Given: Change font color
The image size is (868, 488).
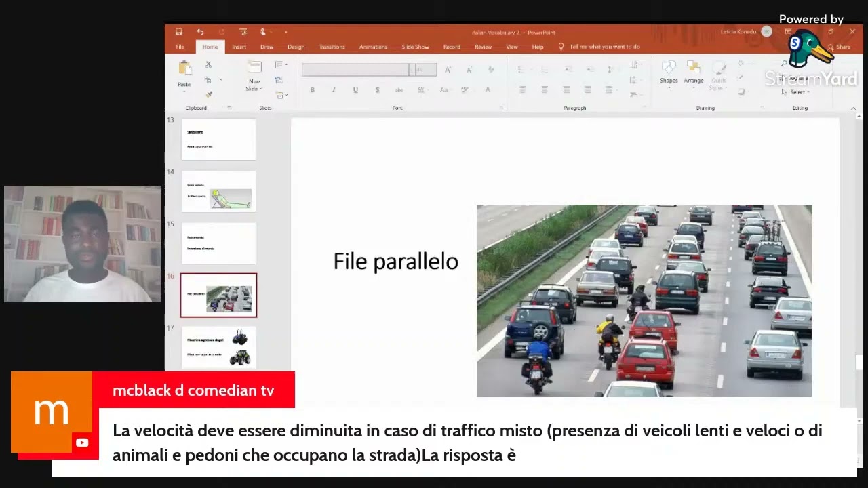Looking at the screenshot, I should (x=488, y=89).
